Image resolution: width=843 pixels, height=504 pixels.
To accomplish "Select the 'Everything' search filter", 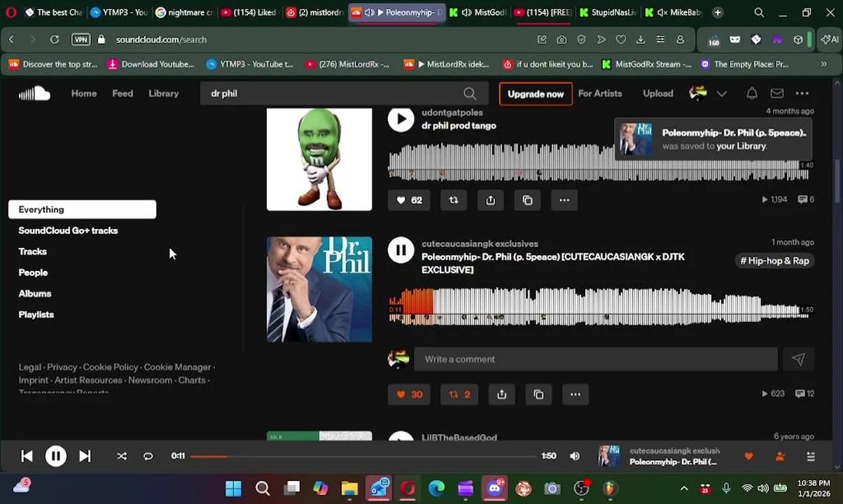I will coord(82,209).
